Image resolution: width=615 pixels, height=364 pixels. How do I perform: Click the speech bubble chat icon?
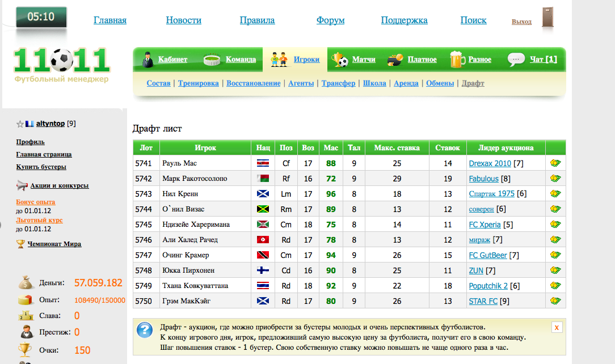(x=516, y=60)
